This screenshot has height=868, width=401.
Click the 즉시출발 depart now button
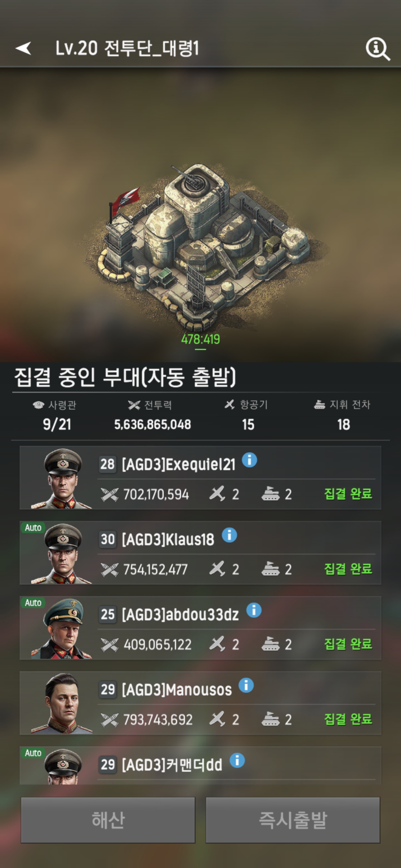tap(293, 820)
